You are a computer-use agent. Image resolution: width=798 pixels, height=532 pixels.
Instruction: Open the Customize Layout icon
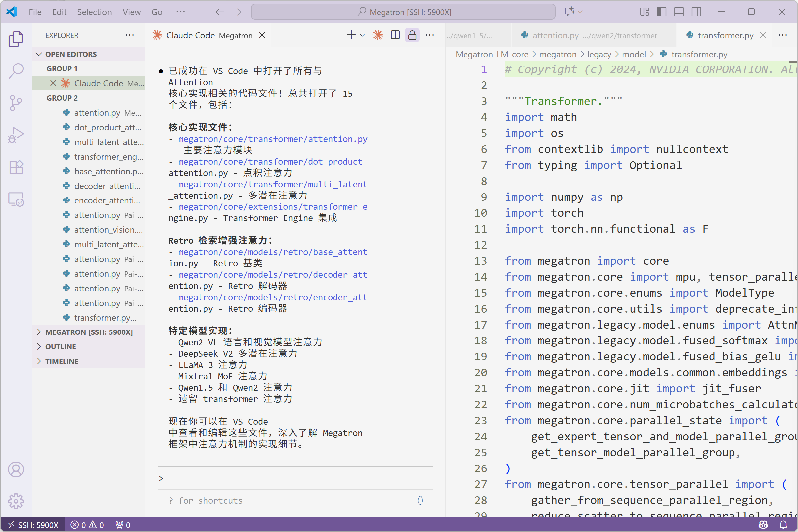[x=645, y=12]
